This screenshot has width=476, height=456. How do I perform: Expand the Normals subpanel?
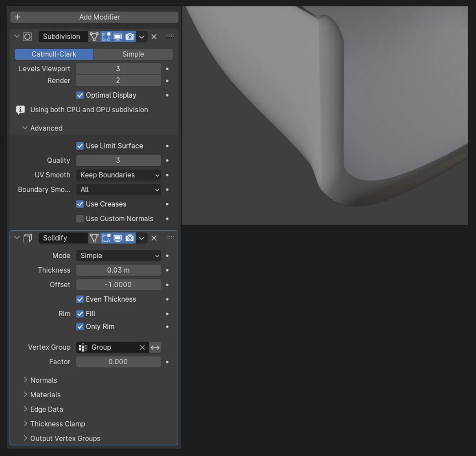pos(25,380)
